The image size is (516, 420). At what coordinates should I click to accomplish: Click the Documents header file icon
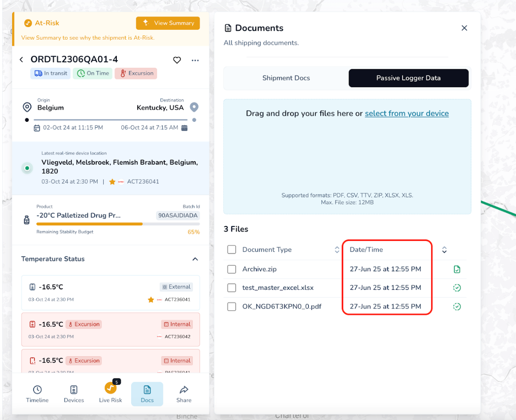pyautogui.click(x=228, y=28)
